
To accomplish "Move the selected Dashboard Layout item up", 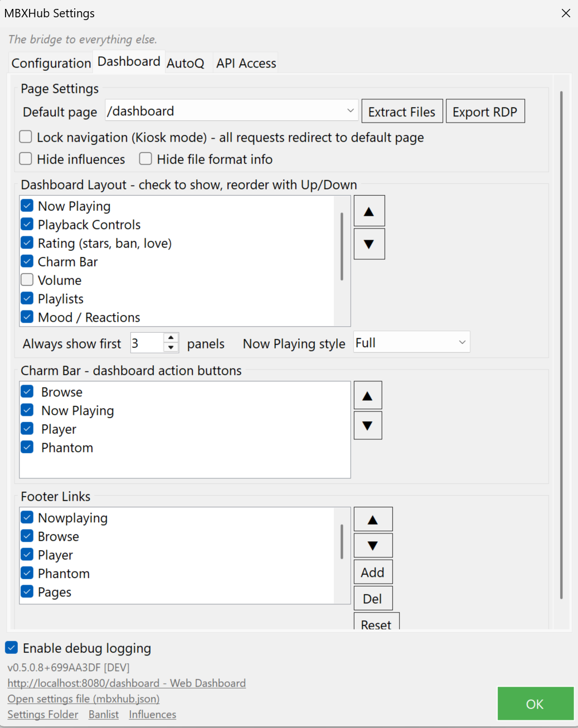I will click(x=369, y=210).
